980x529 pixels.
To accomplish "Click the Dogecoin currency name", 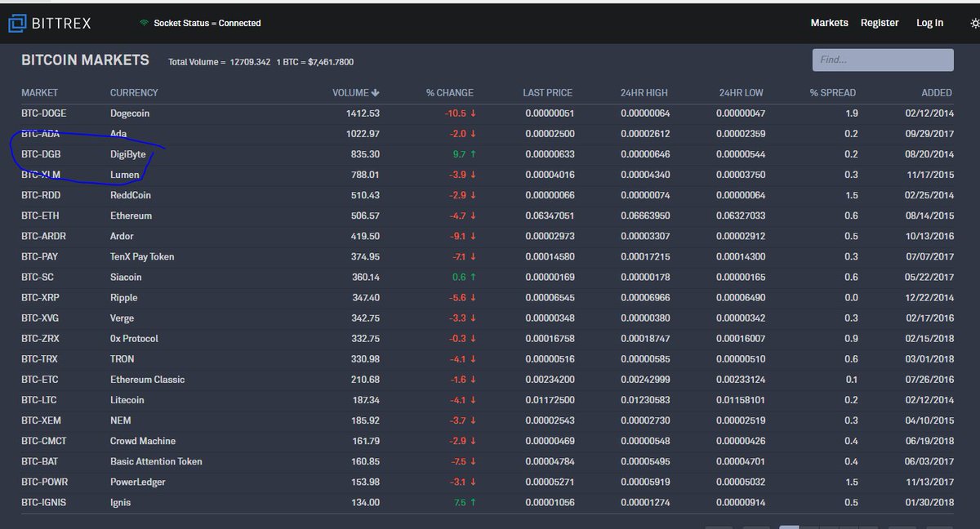I will pos(130,113).
